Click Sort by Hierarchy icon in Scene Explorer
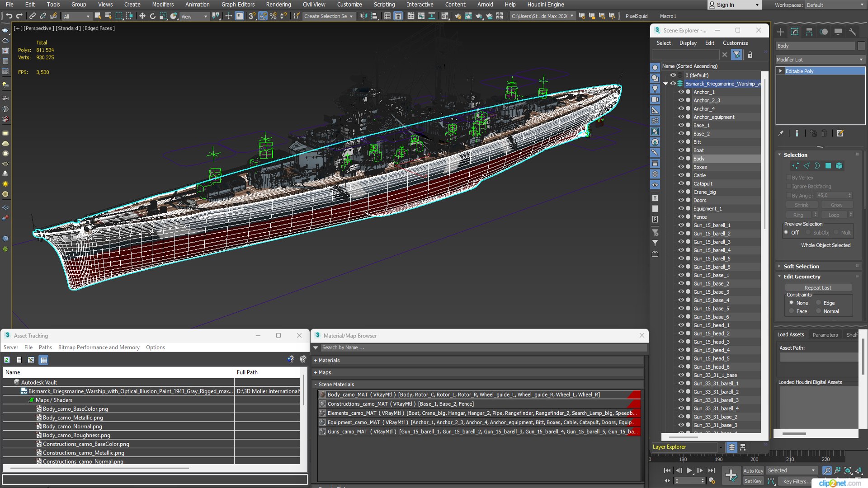This screenshot has height=488, width=868. pos(743,447)
